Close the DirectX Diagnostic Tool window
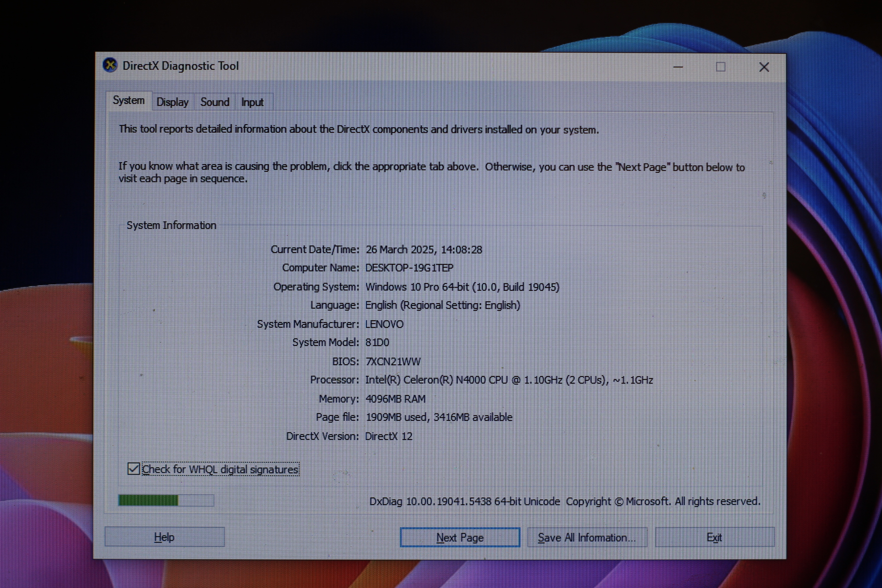Viewport: 882px width, 588px height. pos(764,67)
